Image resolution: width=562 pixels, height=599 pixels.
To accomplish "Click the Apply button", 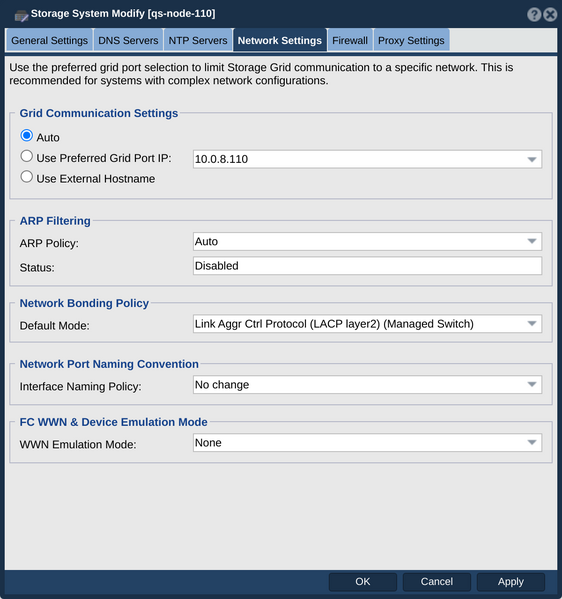I will tap(511, 582).
